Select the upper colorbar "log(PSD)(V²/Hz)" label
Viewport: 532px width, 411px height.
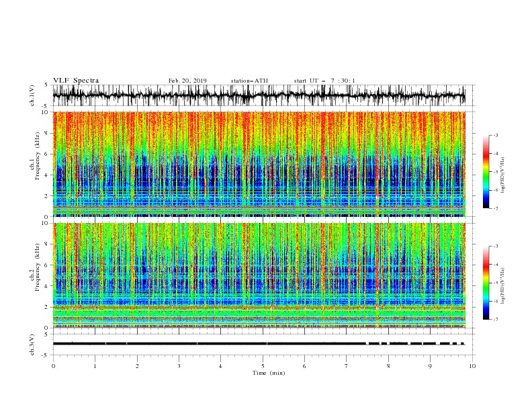point(502,175)
